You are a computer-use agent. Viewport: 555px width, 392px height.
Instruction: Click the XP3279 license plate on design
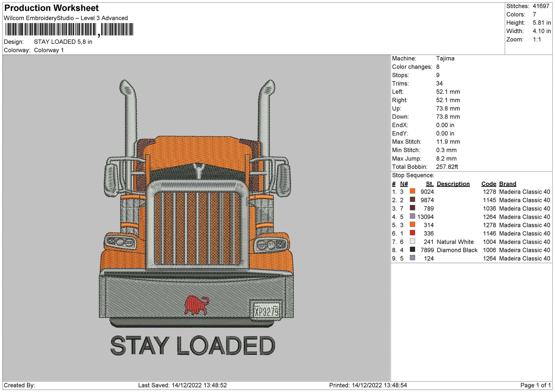tap(266, 310)
